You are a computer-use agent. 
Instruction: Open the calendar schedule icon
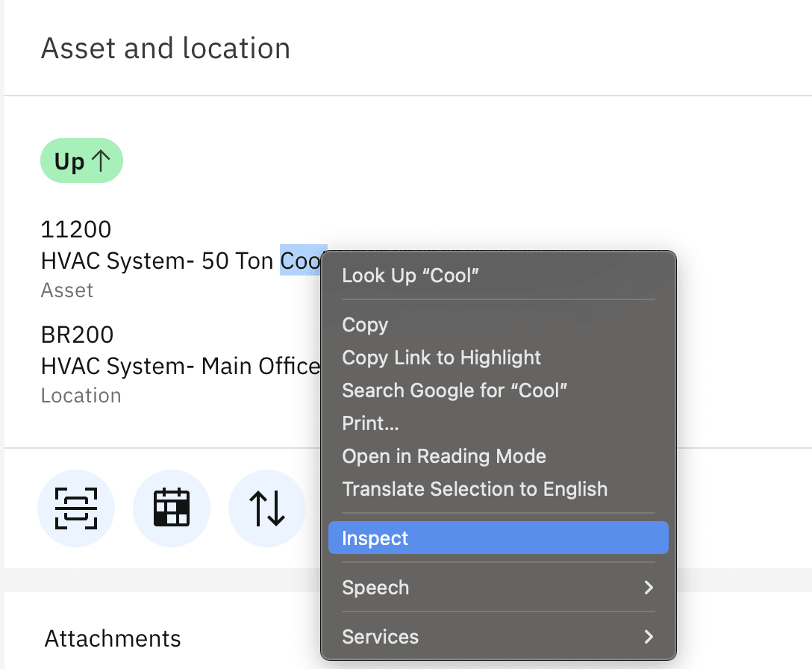tap(172, 508)
